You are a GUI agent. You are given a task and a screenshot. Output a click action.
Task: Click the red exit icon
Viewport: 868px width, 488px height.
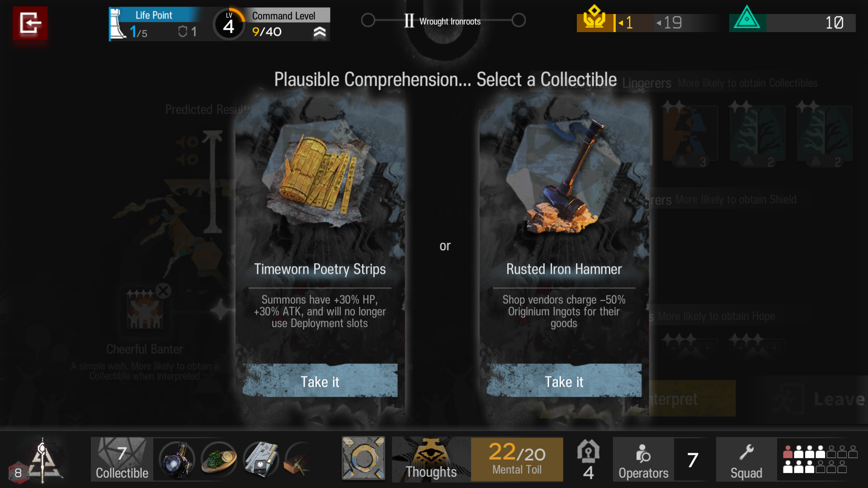point(30,23)
